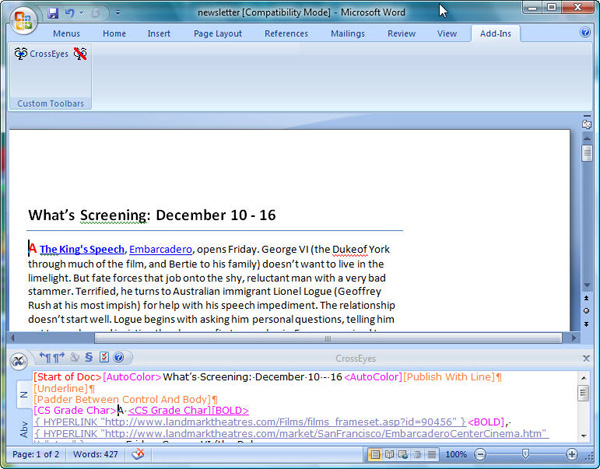Click the HYPERLINK field code with id=90456
The height and width of the screenshot is (469, 600).
click(250, 422)
